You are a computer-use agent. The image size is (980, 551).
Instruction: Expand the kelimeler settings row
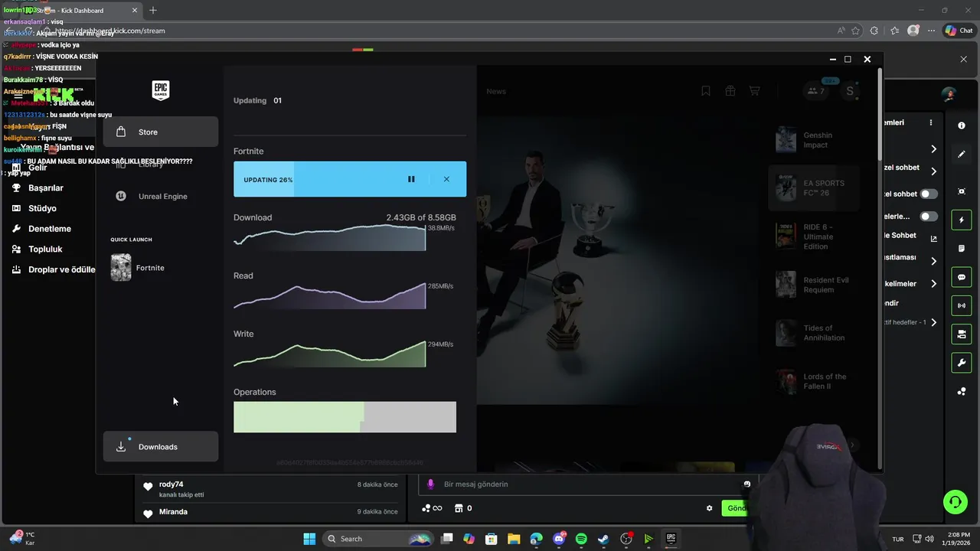(x=911, y=284)
